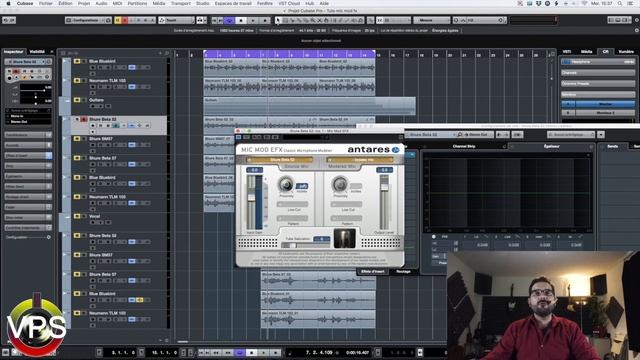Viewport: 640px width, 360px height.
Task: Click the bottom transport bar Play button
Action: coord(264,352)
